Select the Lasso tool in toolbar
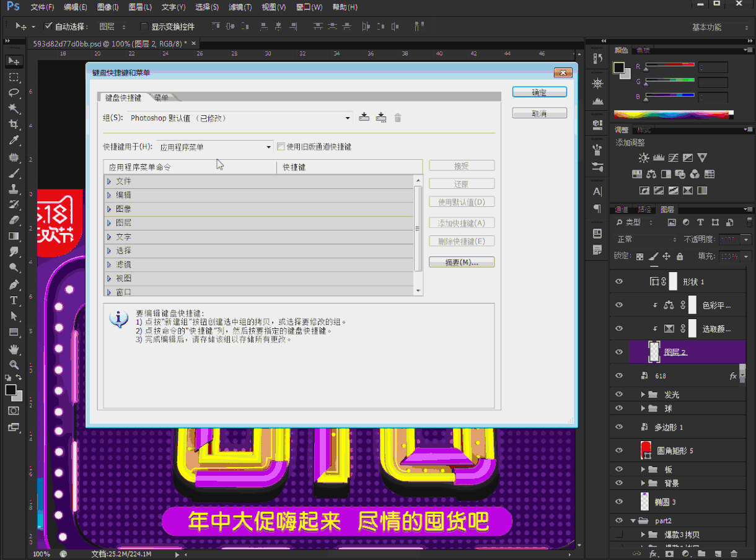Screen dimensions: 756x560 [14, 93]
